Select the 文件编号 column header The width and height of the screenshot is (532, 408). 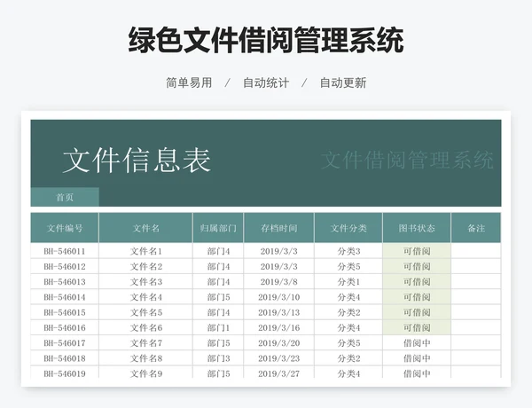tap(65, 228)
